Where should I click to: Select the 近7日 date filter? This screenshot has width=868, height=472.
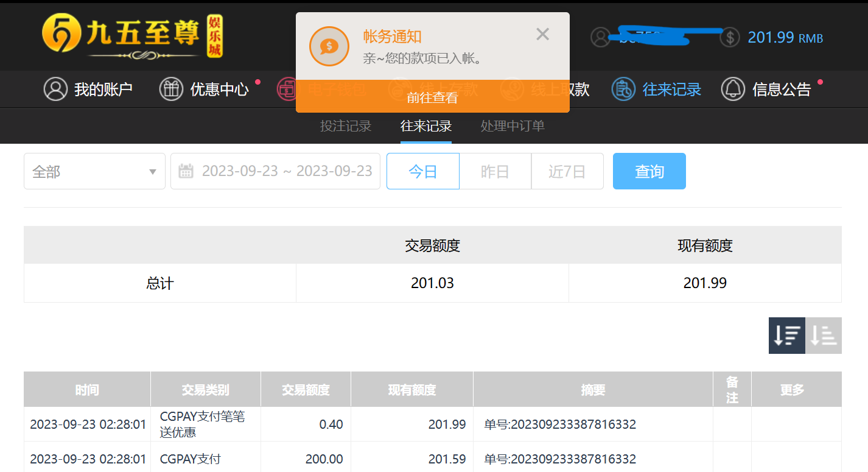click(x=567, y=171)
